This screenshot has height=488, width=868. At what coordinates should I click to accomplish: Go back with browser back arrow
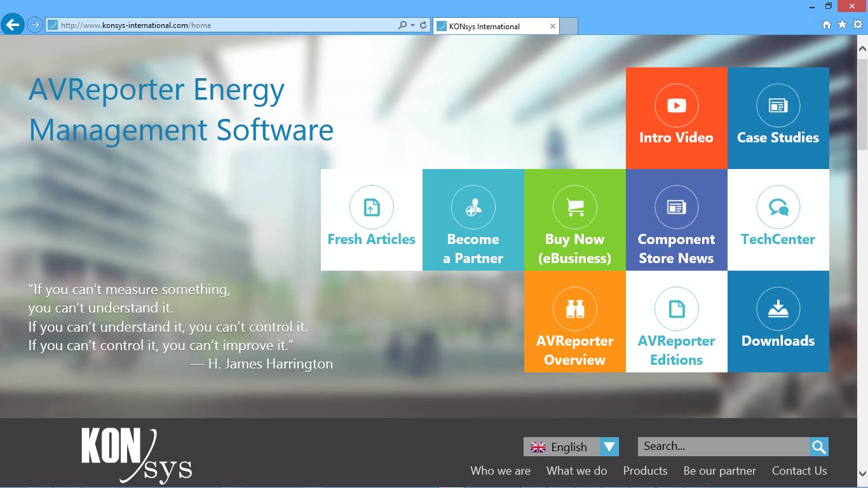12,25
